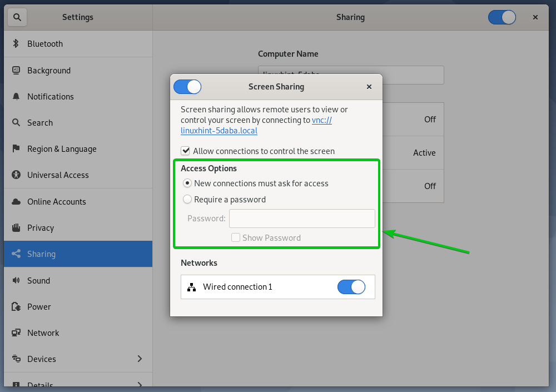Viewport: 556px width, 392px height.
Task: Select New connections must ask for access
Action: (x=187, y=183)
